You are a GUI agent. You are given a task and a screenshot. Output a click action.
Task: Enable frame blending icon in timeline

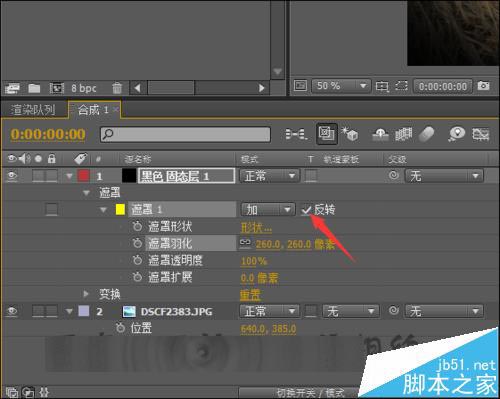click(x=404, y=134)
